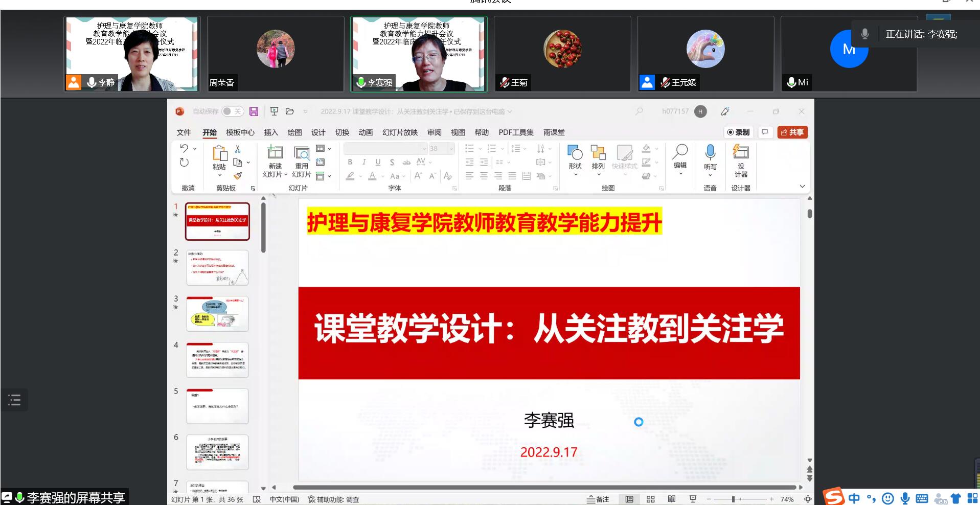Switch to the 幻灯片放映 tab
This screenshot has height=505, width=980.
click(400, 132)
